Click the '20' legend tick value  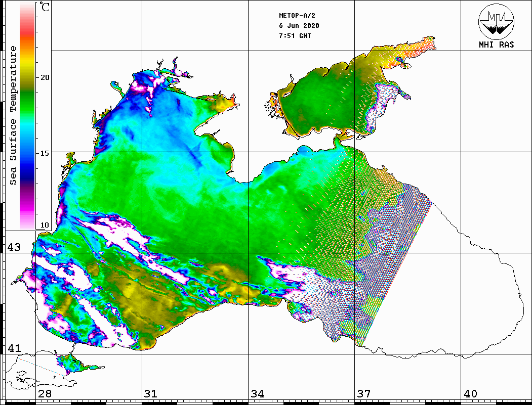(45, 77)
